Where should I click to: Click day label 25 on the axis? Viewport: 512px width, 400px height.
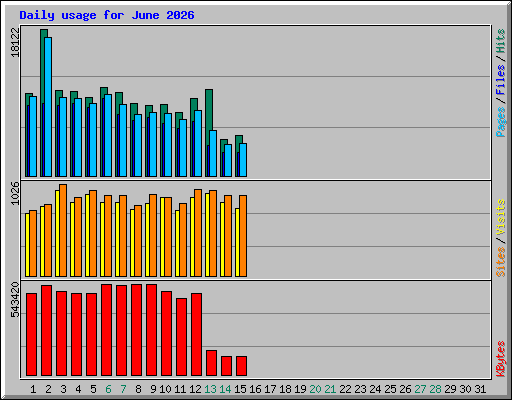[x=391, y=389]
